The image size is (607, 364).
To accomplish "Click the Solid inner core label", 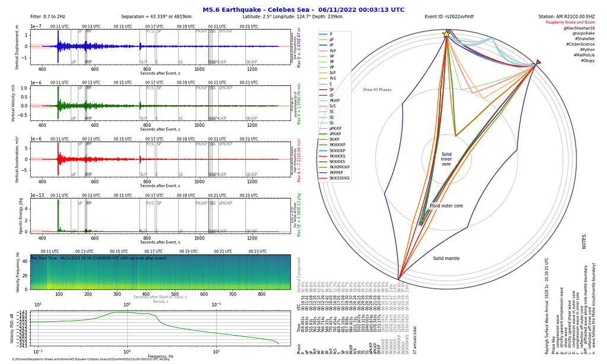I will pyautogui.click(x=446, y=159).
